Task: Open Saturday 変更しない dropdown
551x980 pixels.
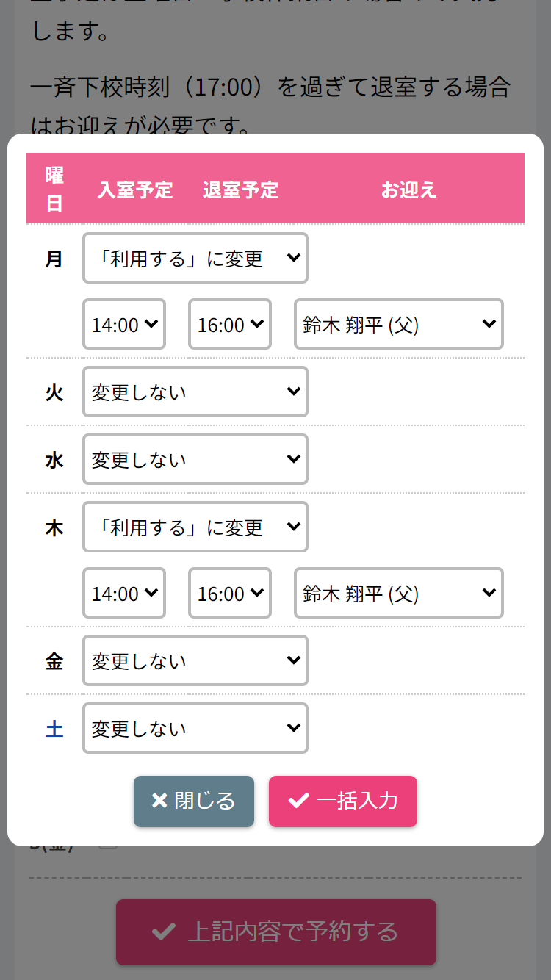Action: point(195,728)
